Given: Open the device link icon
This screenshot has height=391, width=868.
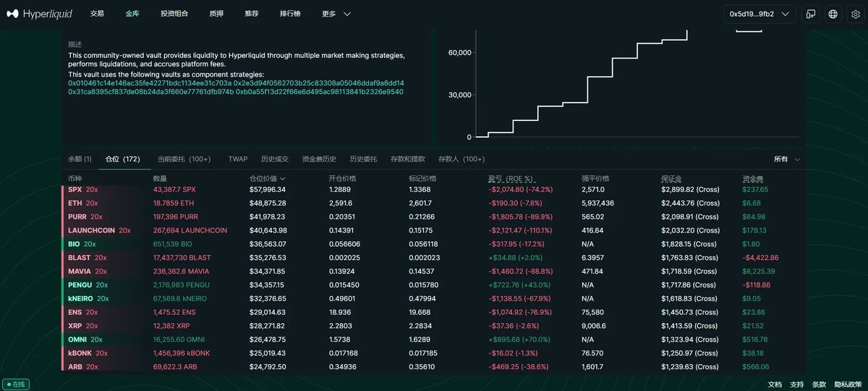Looking at the screenshot, I should (x=812, y=14).
